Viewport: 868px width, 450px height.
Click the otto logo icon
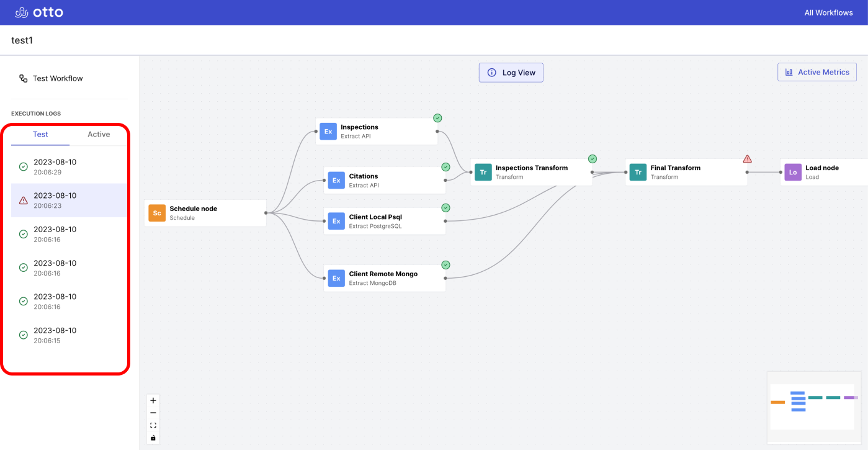pos(22,12)
